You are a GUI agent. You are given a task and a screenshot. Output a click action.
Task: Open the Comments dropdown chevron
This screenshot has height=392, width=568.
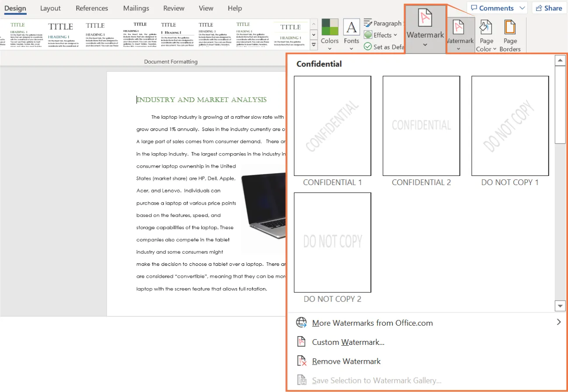click(x=522, y=7)
